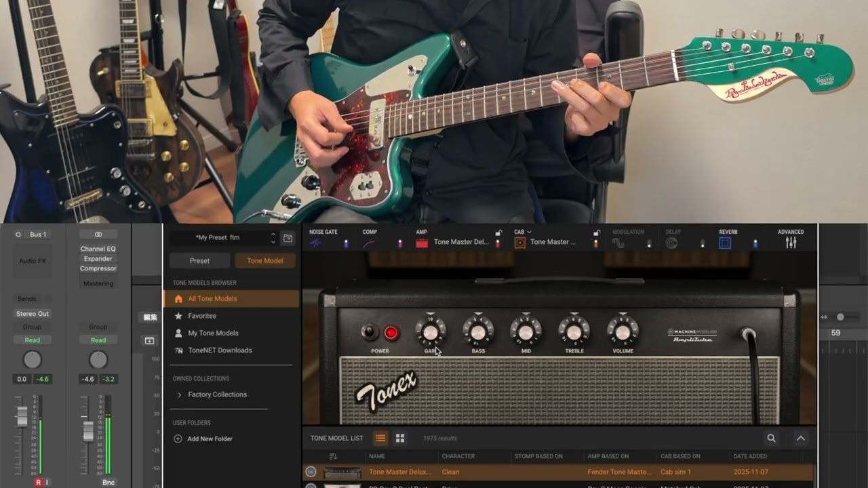Open the Channel EQ plugin slot

(98, 249)
